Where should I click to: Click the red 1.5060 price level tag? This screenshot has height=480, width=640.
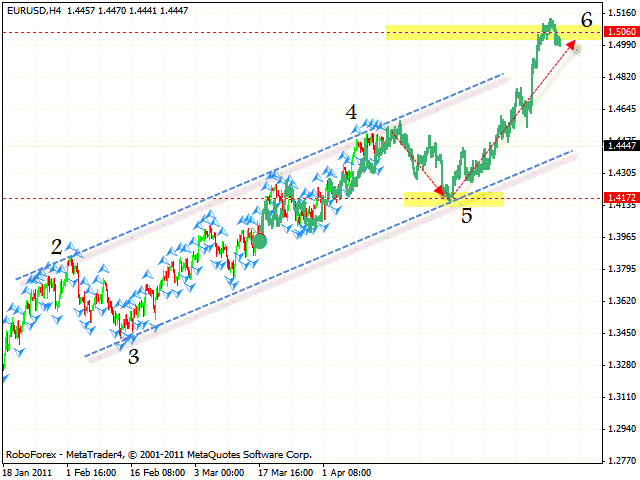pyautogui.click(x=621, y=32)
